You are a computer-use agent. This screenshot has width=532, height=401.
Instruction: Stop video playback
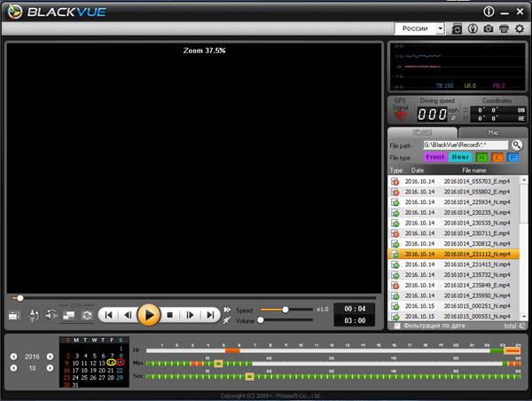tap(170, 315)
